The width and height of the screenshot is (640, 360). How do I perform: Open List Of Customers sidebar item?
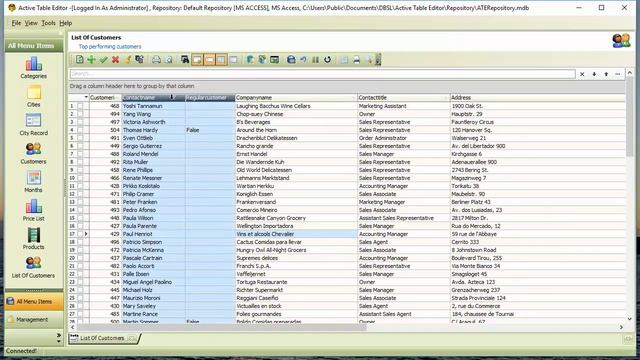point(33,268)
